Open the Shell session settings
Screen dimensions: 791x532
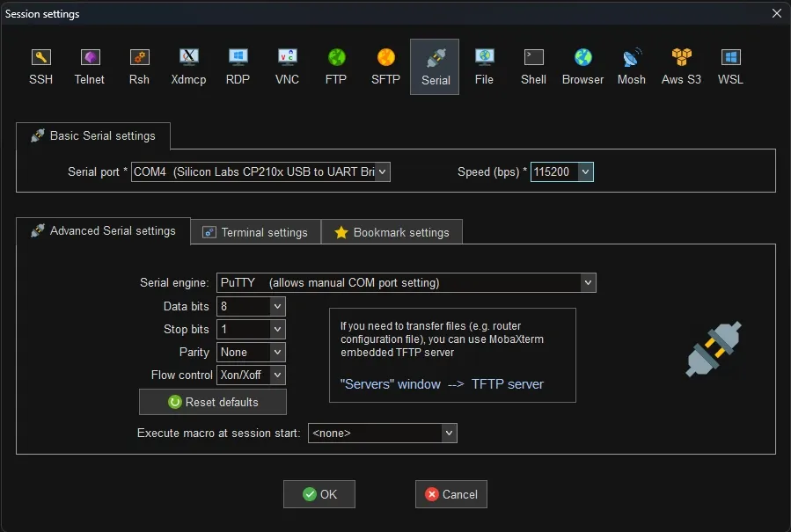tap(532, 66)
